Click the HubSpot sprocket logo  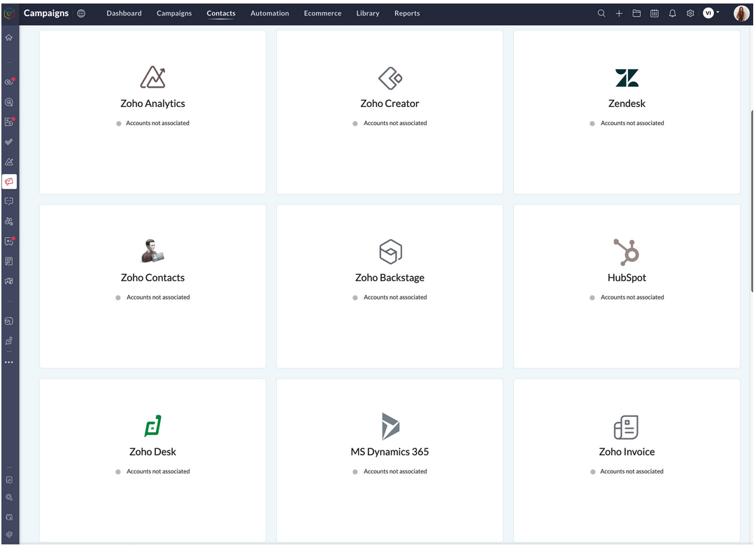(627, 252)
